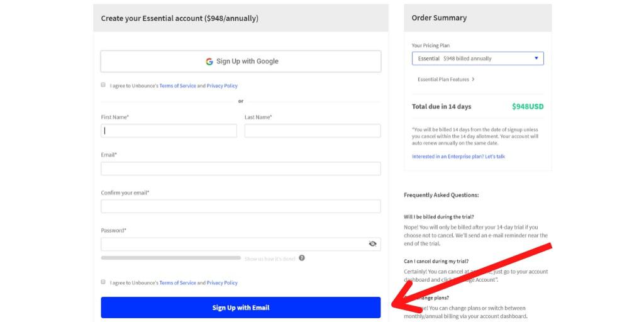Image resolution: width=644 pixels, height=322 pixels.
Task: Select the Password input field
Action: 241,244
